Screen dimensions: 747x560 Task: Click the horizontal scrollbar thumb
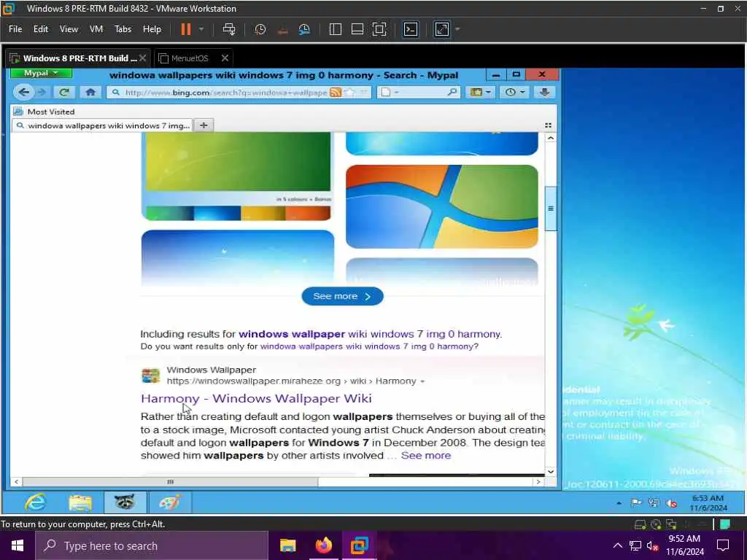coord(170,482)
